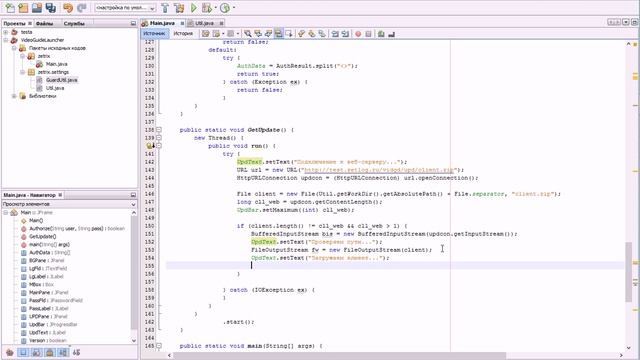
Task: Start macro recording with the red circle
Action: 358,34
